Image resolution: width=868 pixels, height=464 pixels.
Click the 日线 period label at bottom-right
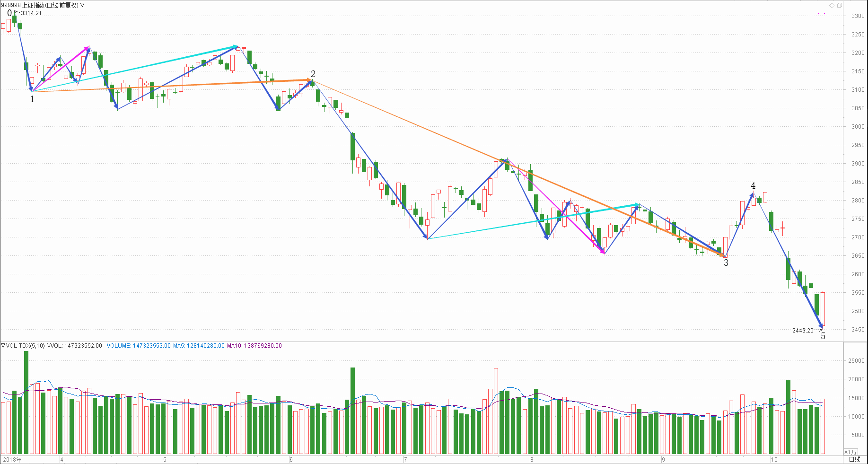[854, 459]
